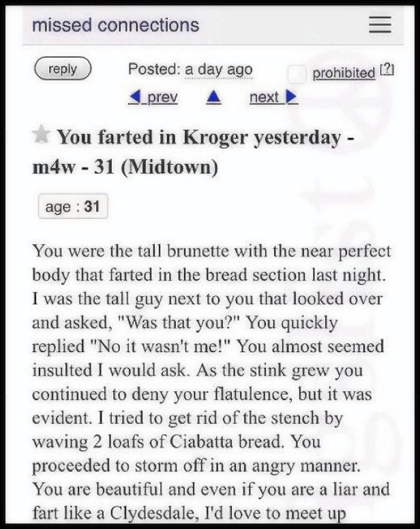
Task: Click the age : 31 badge
Action: (73, 206)
